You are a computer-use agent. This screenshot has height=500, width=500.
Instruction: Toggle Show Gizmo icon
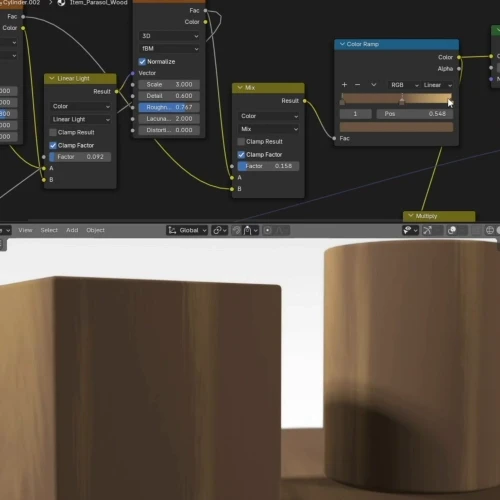(427, 230)
